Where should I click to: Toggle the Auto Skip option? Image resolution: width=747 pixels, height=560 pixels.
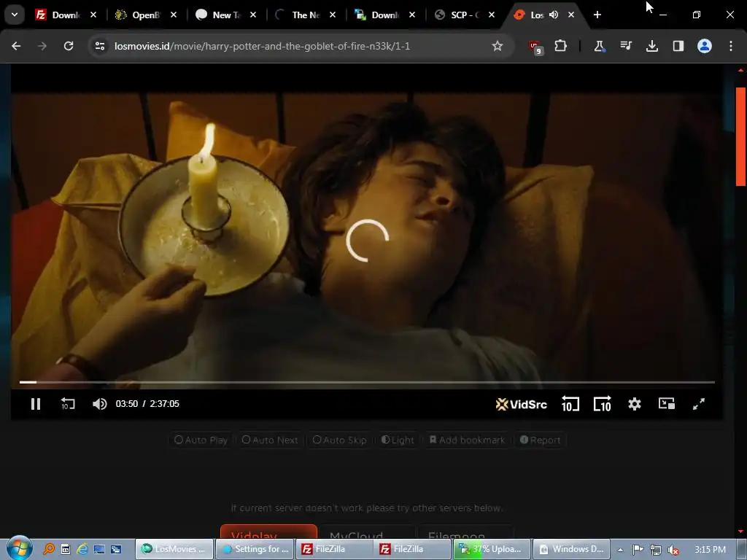(x=340, y=440)
